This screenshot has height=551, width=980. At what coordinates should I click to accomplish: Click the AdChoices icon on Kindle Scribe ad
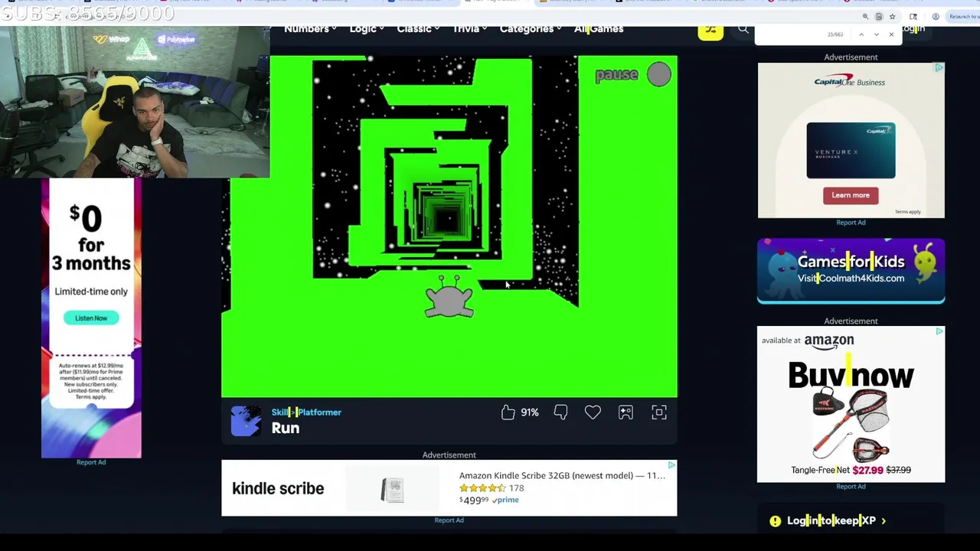pyautogui.click(x=671, y=465)
